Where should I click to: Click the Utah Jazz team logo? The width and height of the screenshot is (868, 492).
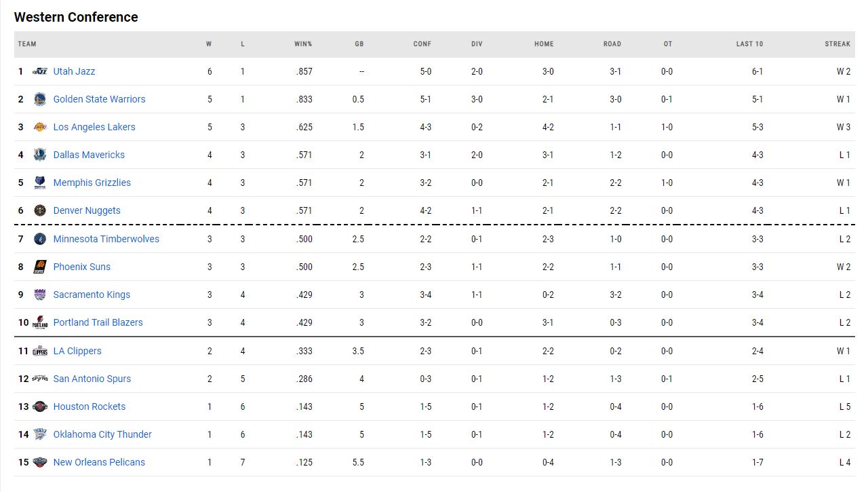40,71
